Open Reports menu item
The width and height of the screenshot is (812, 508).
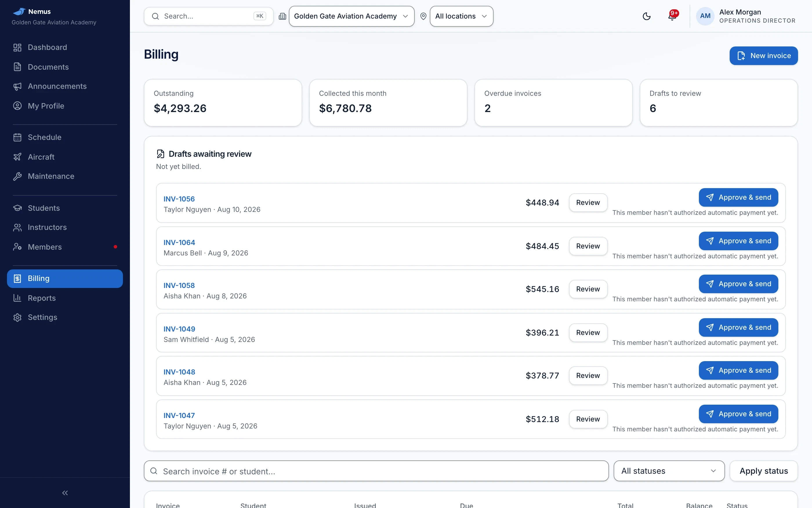point(65,298)
